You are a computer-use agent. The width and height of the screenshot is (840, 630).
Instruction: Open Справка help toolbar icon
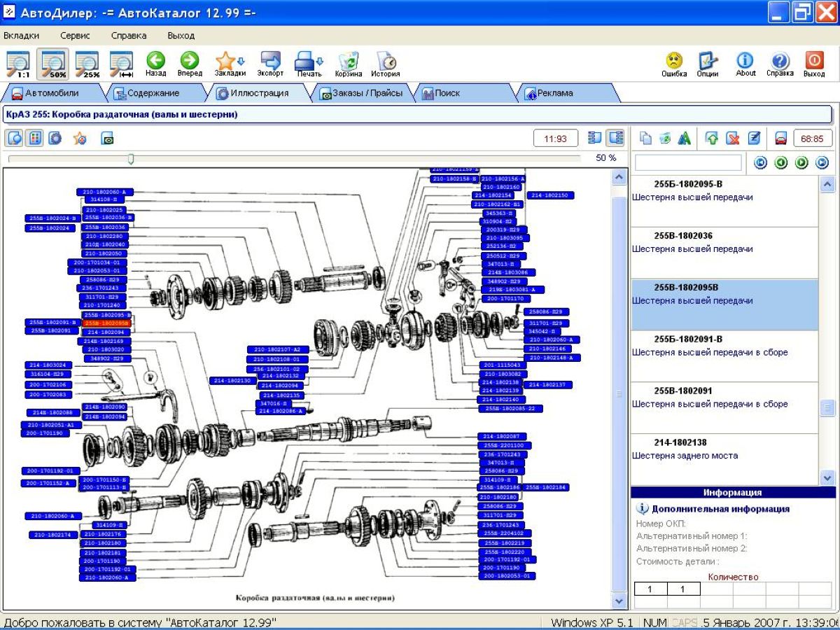pos(780,64)
